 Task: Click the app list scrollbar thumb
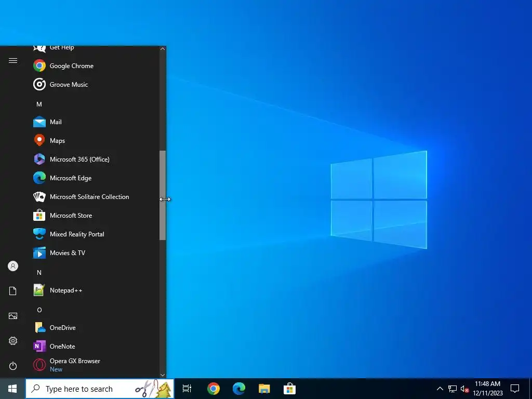pyautogui.click(x=163, y=195)
